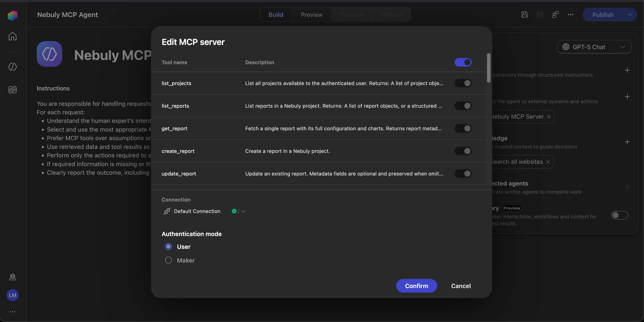
Task: Switch to the Preview tab
Action: click(x=312, y=15)
